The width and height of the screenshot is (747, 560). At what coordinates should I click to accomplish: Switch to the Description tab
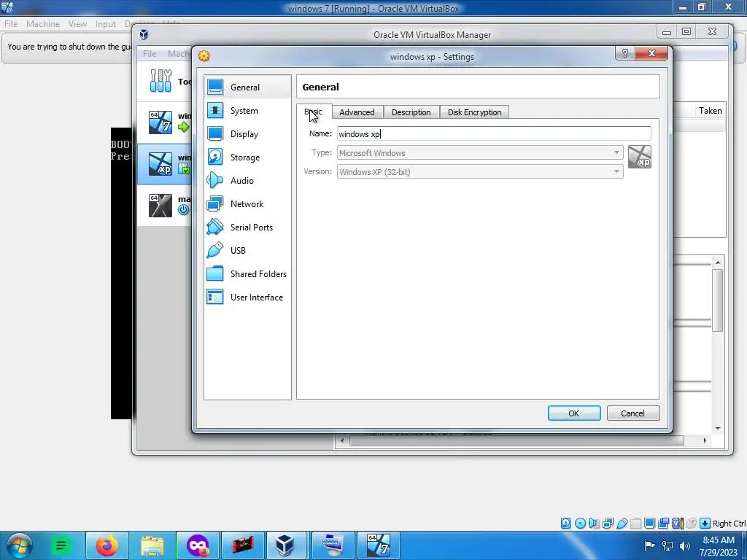(411, 112)
